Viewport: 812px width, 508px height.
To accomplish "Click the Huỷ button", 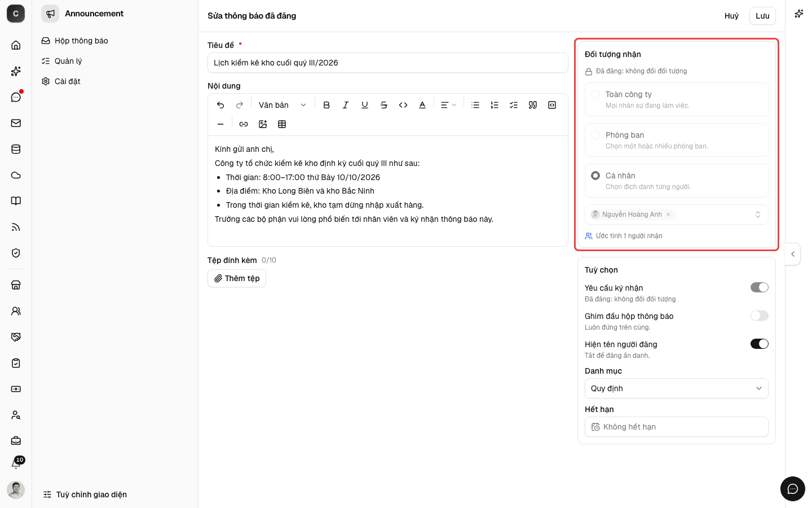I will point(731,16).
